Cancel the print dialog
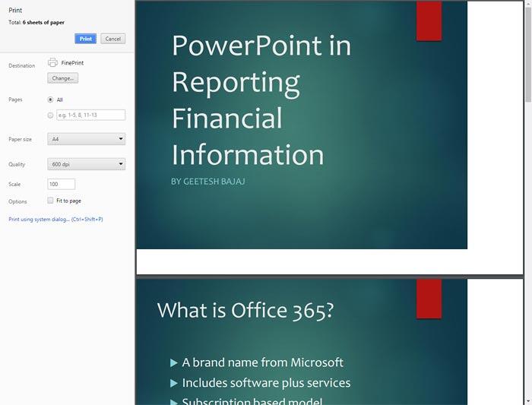This screenshot has width=532, height=405. coord(113,39)
